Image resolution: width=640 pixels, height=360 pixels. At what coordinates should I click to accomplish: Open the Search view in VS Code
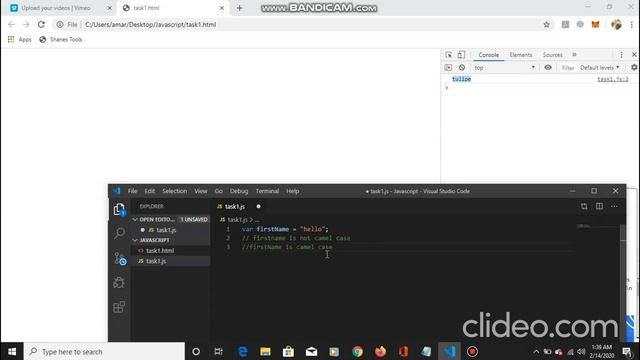(x=119, y=233)
